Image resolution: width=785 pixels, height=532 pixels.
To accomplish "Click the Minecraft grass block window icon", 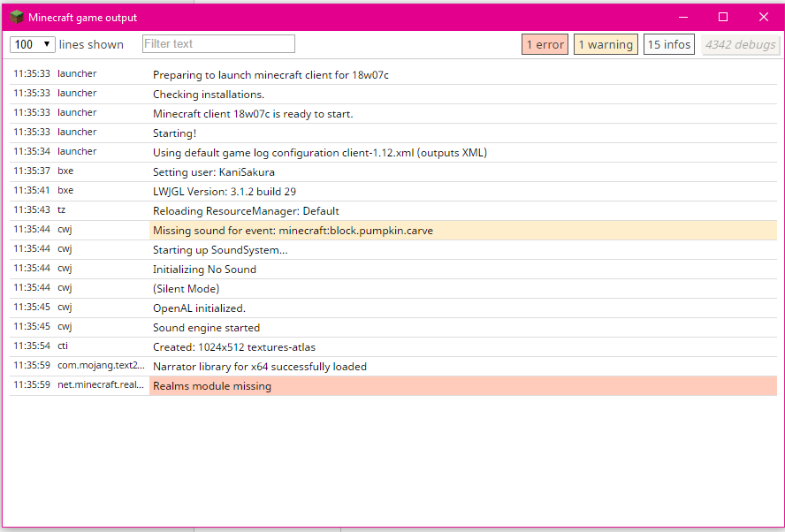I will pos(16,17).
